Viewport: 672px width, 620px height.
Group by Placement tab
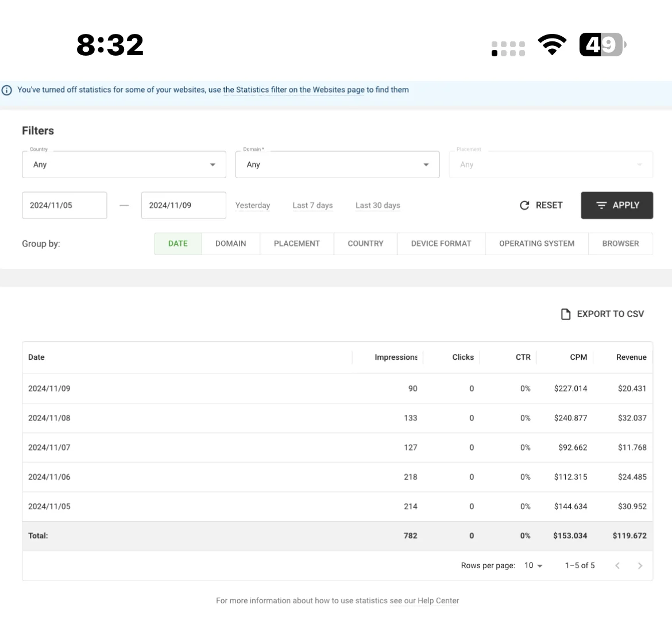[x=296, y=244]
